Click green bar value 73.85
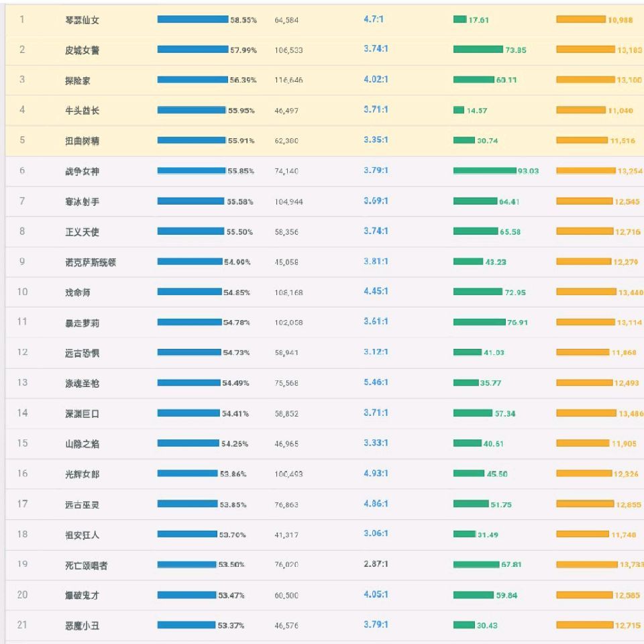Image resolution: width=644 pixels, height=644 pixels. pyautogui.click(x=516, y=50)
